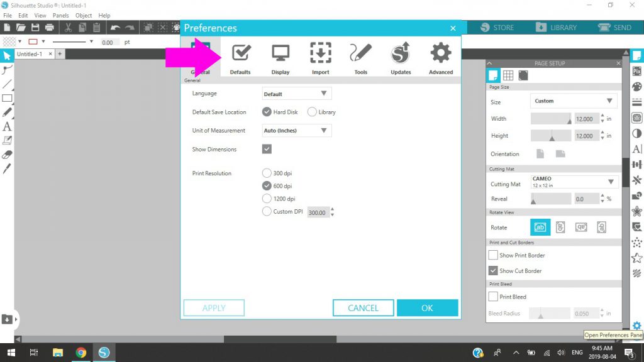Open the line style dropdown arrow
This screenshot has width=644, height=362.
pos(91,42)
